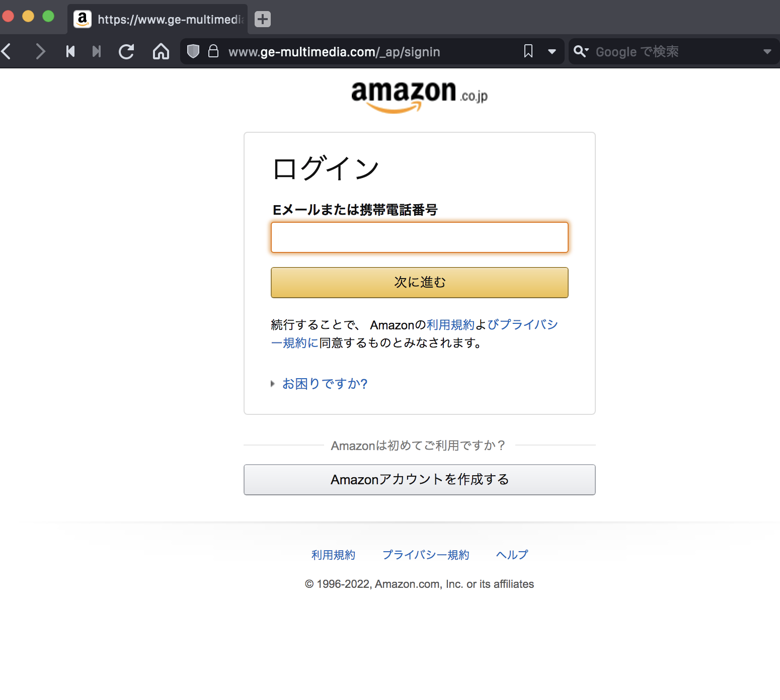
Task: Open the shield tracker-blocker icon
Action: [193, 51]
